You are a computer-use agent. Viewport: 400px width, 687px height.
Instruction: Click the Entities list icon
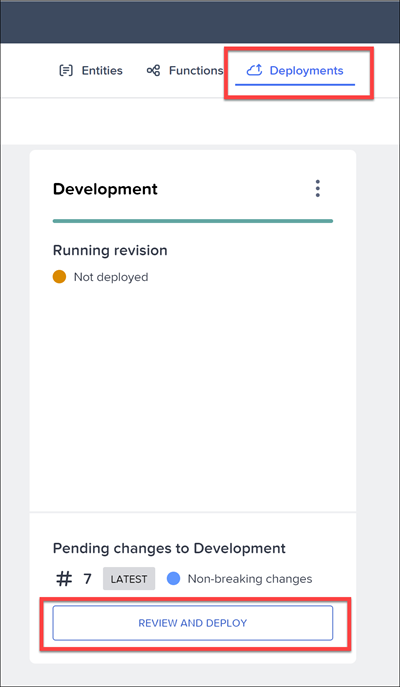pyautogui.click(x=66, y=71)
